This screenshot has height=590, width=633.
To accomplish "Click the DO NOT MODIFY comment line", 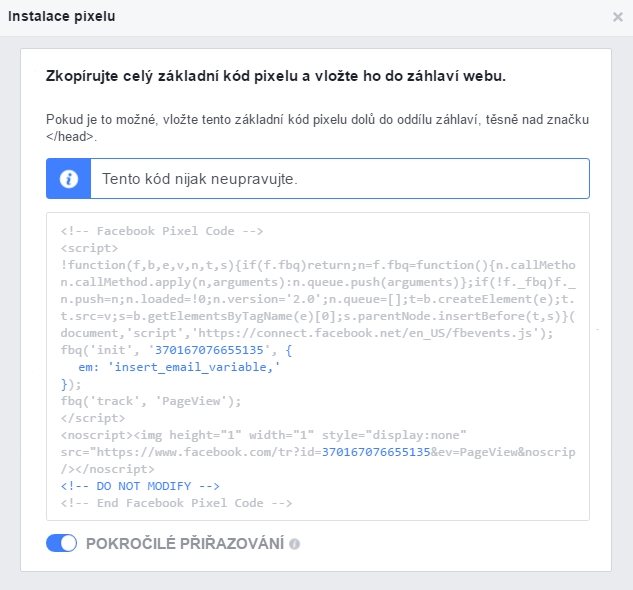I will pos(140,486).
